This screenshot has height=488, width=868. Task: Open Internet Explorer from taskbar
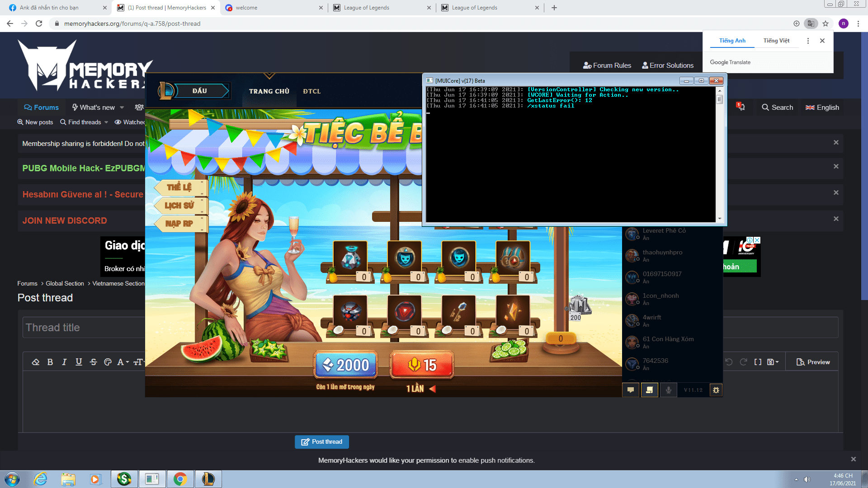pos(41,479)
